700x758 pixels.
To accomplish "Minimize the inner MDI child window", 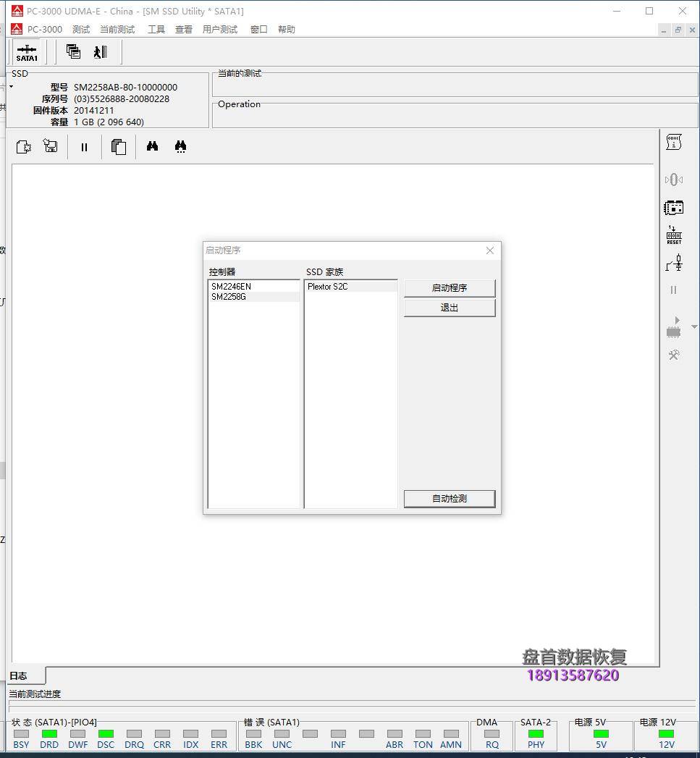I will click(x=665, y=30).
